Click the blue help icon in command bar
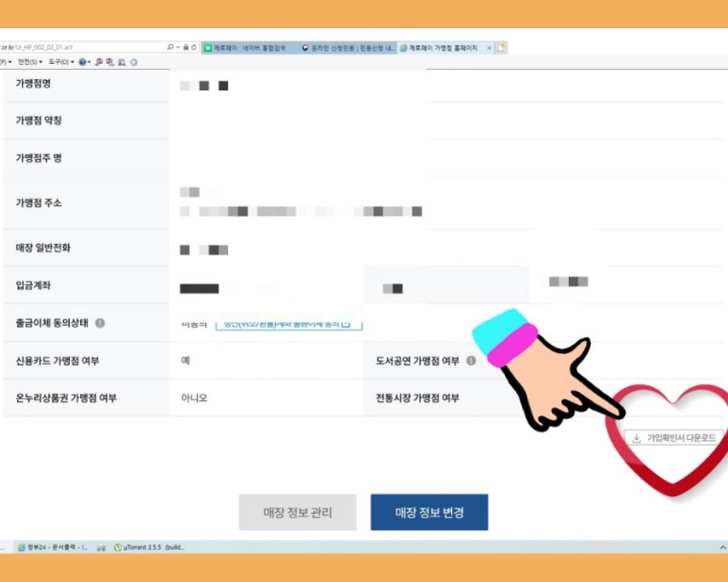Viewport: 728px width, 582px height. point(82,62)
